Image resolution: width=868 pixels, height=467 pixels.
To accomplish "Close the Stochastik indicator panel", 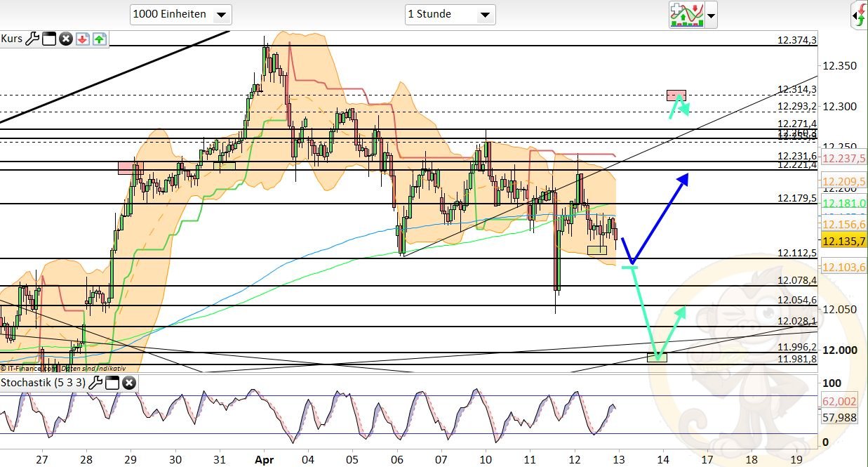I will point(129,383).
